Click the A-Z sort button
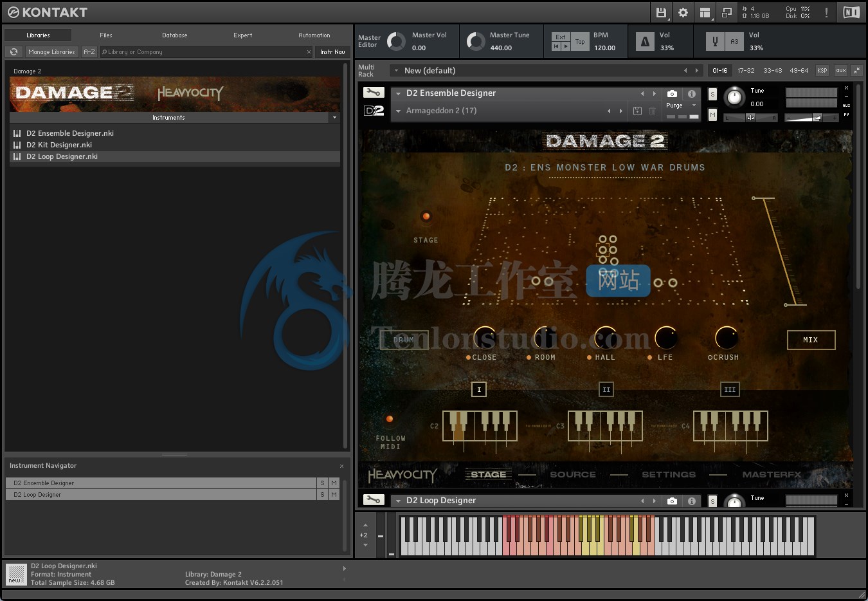Viewport: 868px width, 601px height. [89, 51]
